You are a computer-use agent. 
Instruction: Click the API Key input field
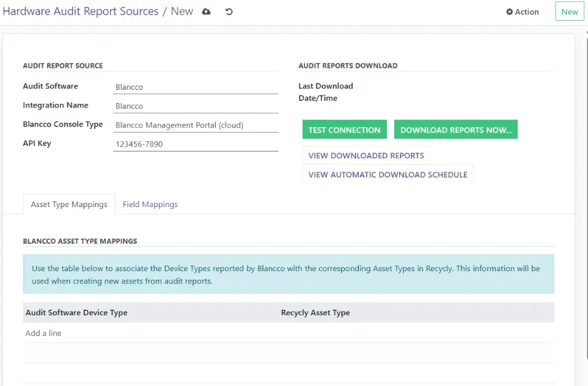[x=196, y=144]
